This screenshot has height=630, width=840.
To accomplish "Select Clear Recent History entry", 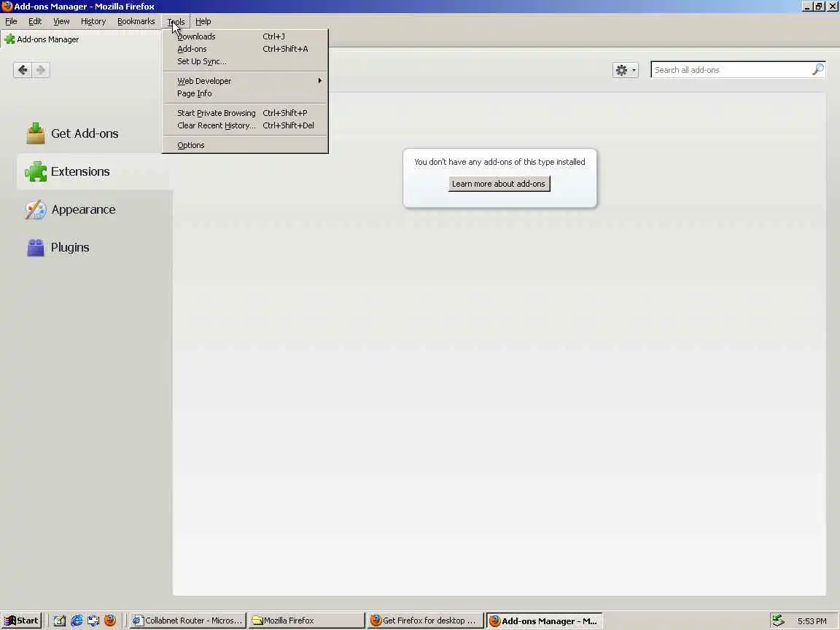I will (x=245, y=125).
